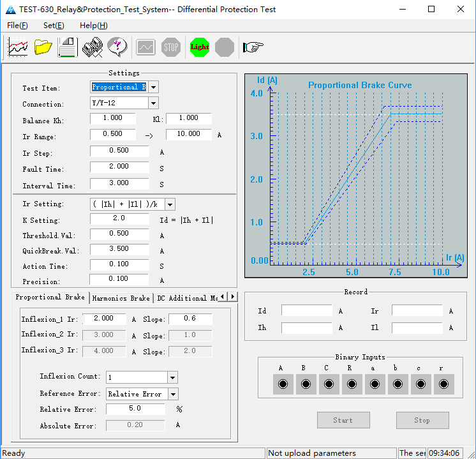Open file using the yellow folder icon
This screenshot has width=476, height=459.
(43, 47)
